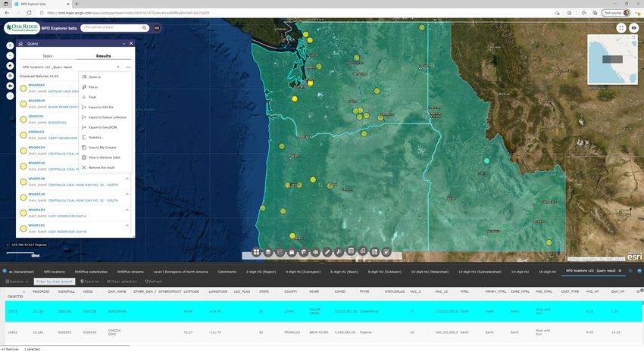The width and height of the screenshot is (644, 352).
Task: Select the Results tab
Action: coord(104,56)
